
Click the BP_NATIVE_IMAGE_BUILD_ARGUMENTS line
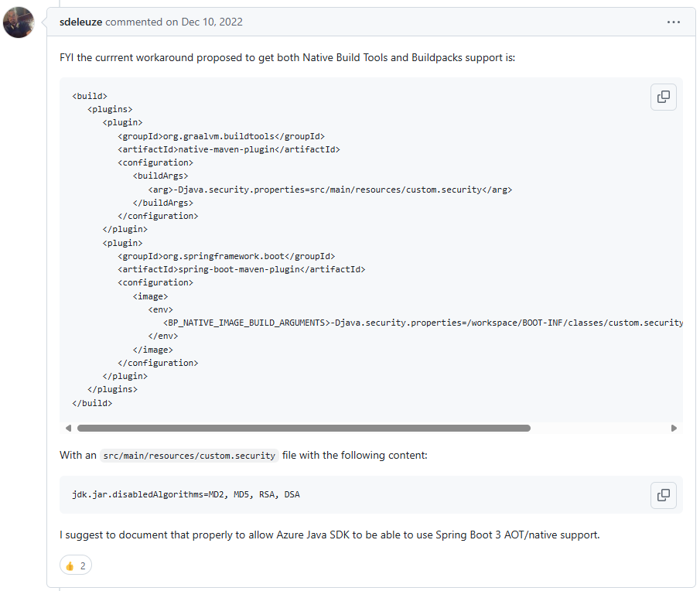(x=423, y=323)
